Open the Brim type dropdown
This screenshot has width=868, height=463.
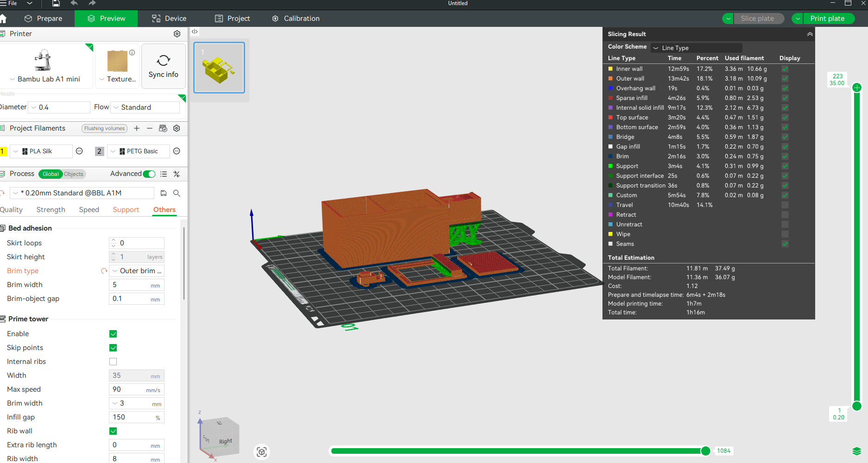coord(137,271)
